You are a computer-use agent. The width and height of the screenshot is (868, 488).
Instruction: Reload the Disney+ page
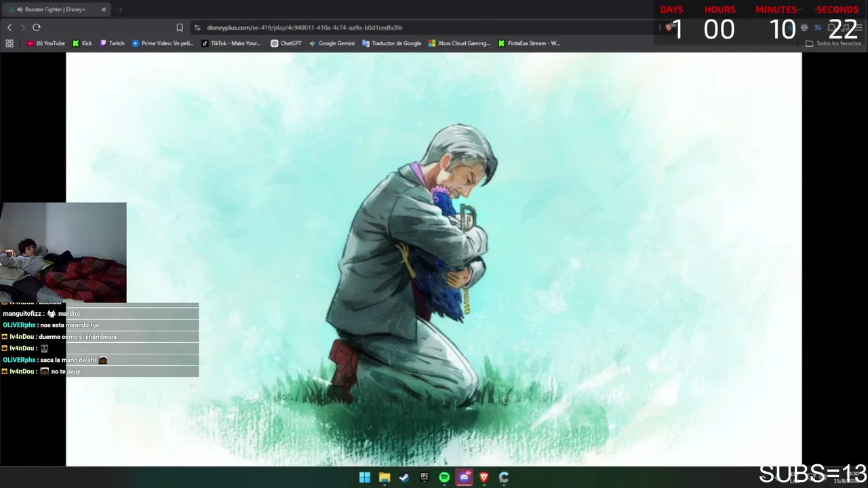37,27
